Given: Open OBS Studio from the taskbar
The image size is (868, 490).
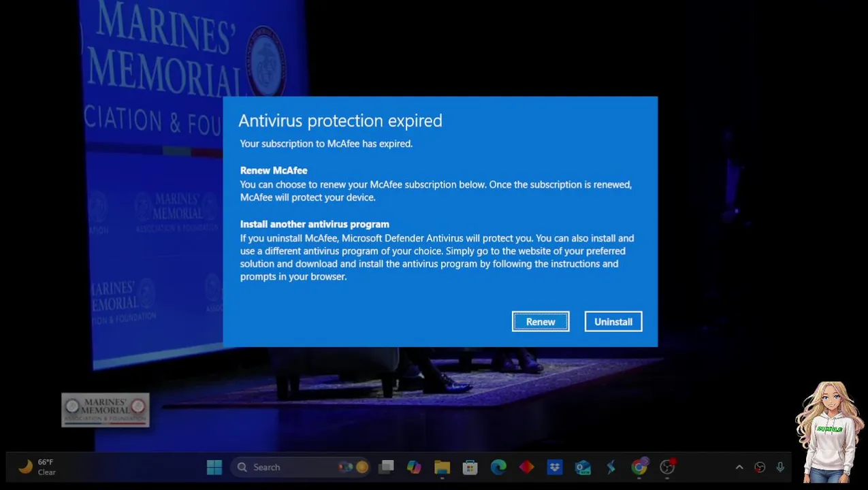Looking at the screenshot, I should point(667,467).
